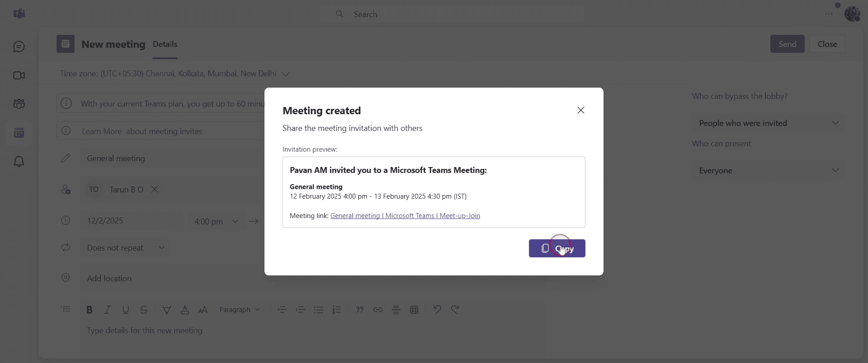Viewport: 868px width, 363px height.
Task: Click the Learn More link
Action: 102,131
